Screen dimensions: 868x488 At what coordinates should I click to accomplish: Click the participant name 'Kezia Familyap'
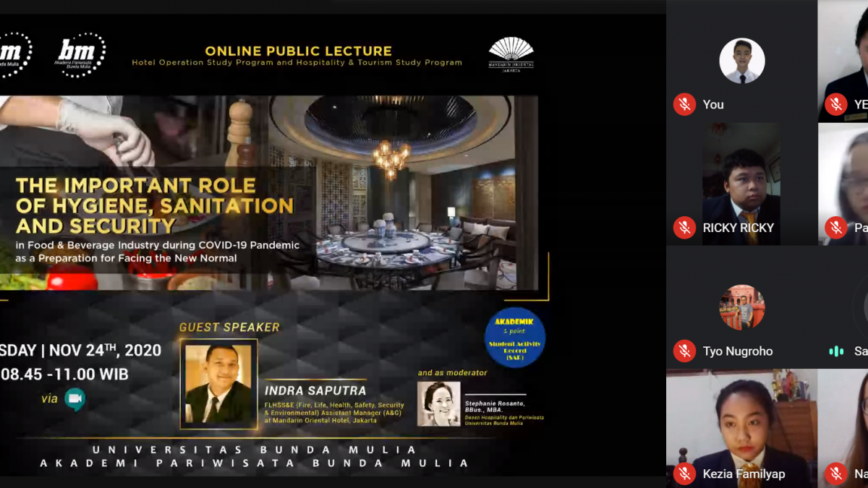(x=744, y=474)
